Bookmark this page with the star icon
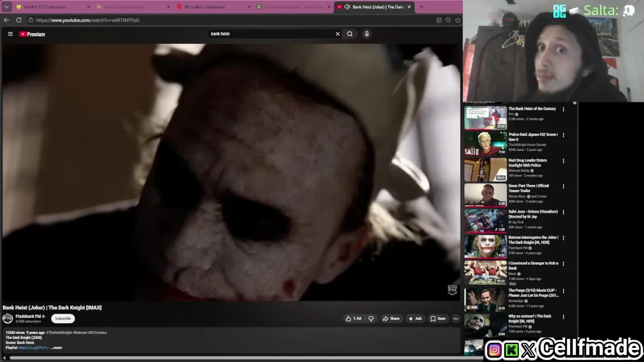 pyautogui.click(x=457, y=20)
